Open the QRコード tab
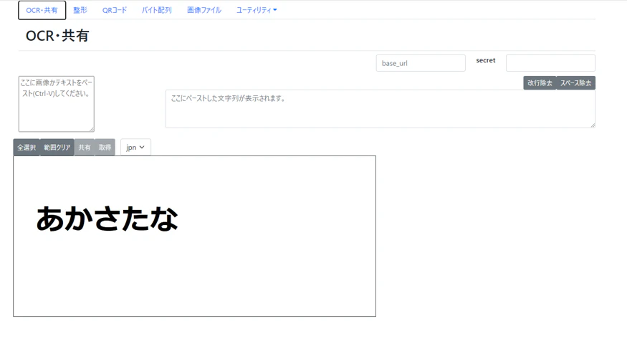The image size is (627, 364). pos(115,11)
